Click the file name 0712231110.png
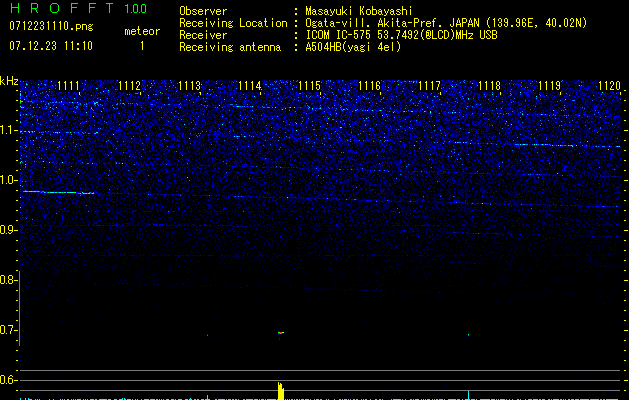This screenshot has width=629, height=400. click(x=51, y=26)
